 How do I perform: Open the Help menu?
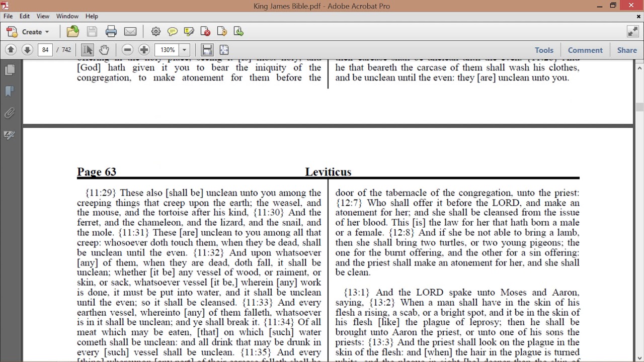point(92,16)
